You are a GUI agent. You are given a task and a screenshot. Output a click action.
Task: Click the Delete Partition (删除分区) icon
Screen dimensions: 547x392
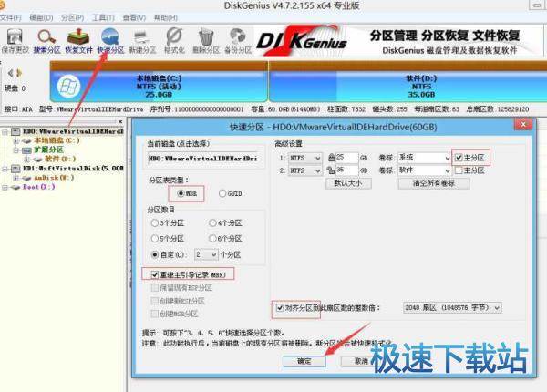tap(206, 41)
